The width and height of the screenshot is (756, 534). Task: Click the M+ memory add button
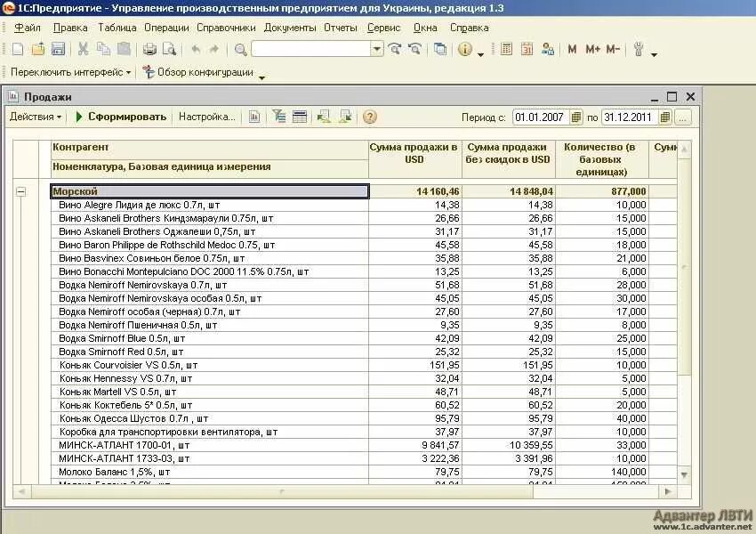click(592, 49)
